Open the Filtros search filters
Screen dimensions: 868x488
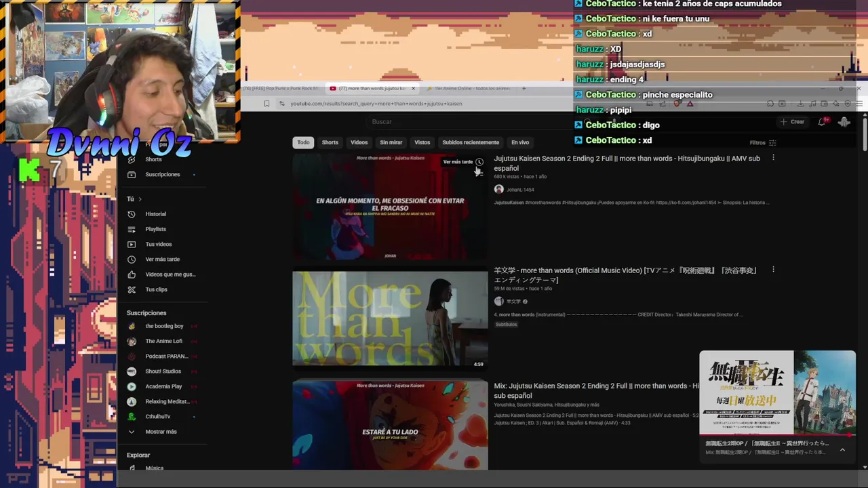tap(763, 142)
